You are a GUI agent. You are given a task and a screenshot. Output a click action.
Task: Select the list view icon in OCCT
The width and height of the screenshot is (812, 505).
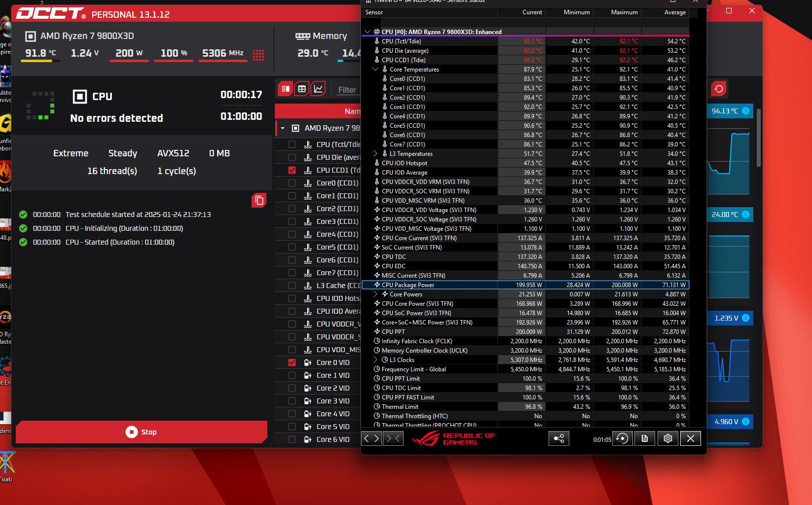tap(285, 89)
